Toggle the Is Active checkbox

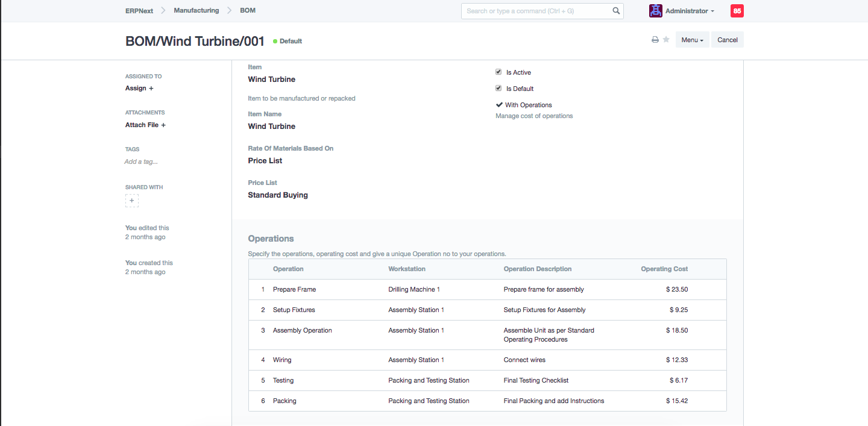point(498,72)
